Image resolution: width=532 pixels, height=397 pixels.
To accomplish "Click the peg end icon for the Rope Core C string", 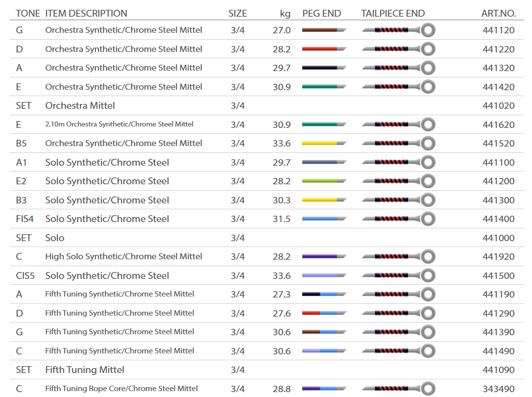I will tap(324, 389).
